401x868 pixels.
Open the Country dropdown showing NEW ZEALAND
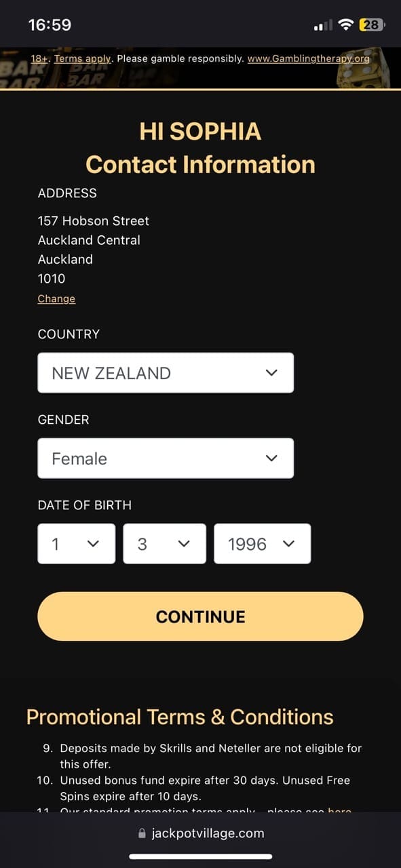(x=166, y=372)
